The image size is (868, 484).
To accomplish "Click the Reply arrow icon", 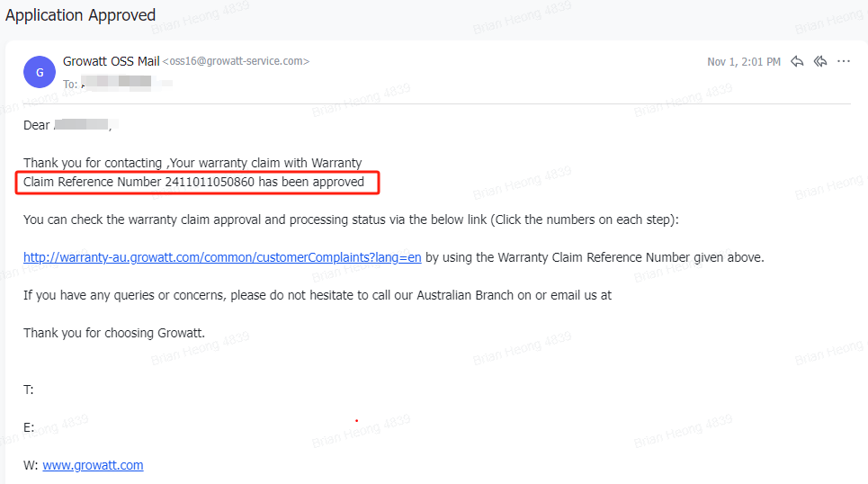I will point(797,62).
